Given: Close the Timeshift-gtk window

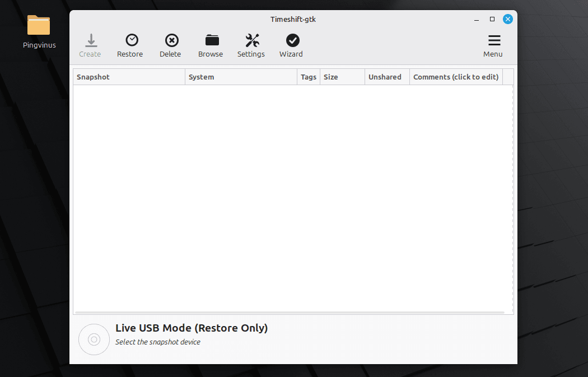Looking at the screenshot, I should [x=508, y=19].
